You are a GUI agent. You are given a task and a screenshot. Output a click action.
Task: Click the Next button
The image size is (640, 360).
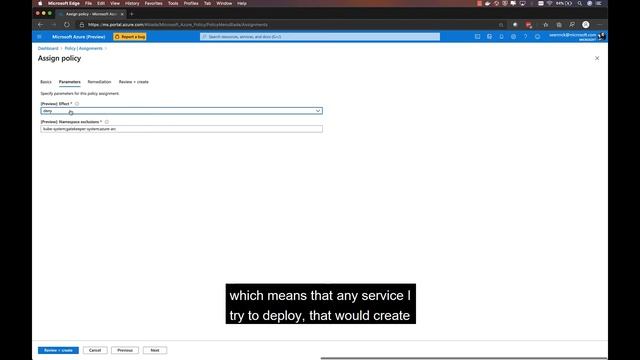[x=155, y=350]
